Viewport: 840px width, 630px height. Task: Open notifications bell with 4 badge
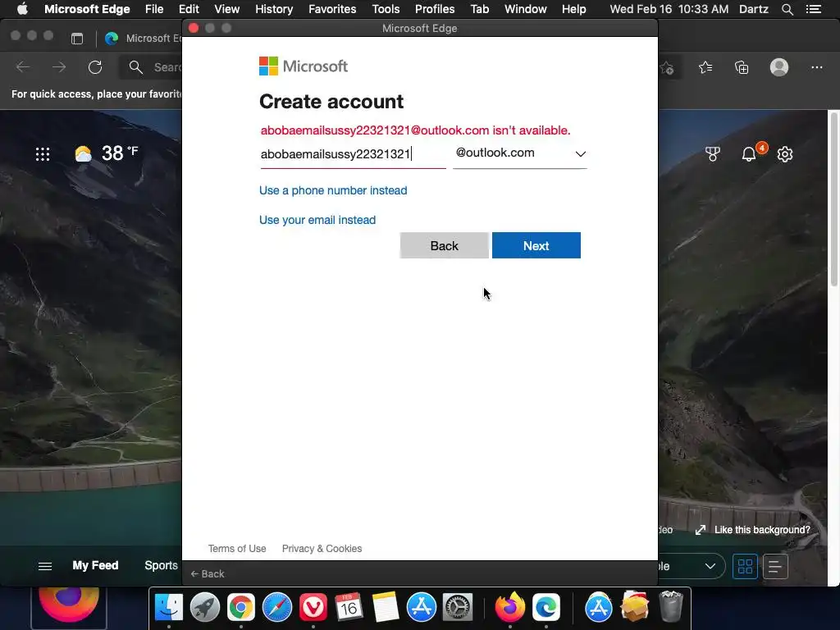(x=750, y=154)
